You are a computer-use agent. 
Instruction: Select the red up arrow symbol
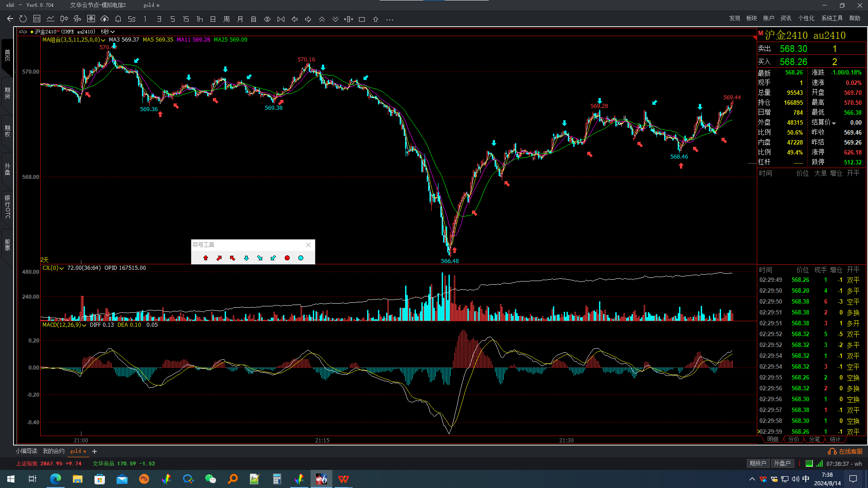(x=206, y=258)
